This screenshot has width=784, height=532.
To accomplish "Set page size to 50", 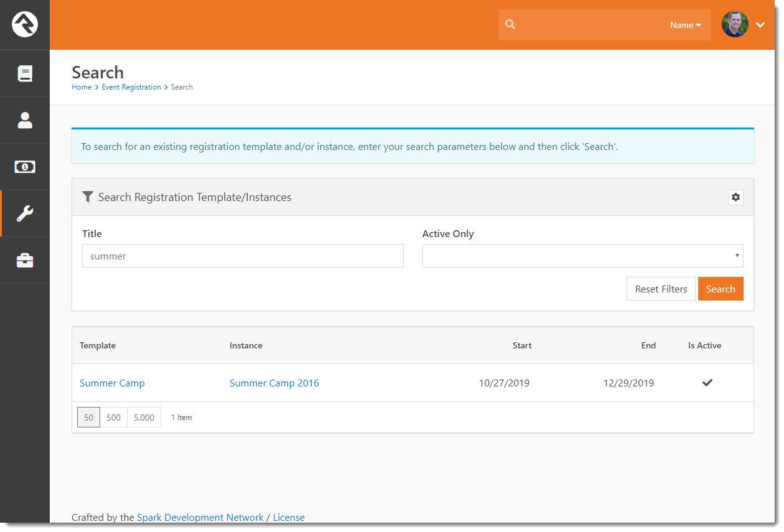I will click(88, 418).
